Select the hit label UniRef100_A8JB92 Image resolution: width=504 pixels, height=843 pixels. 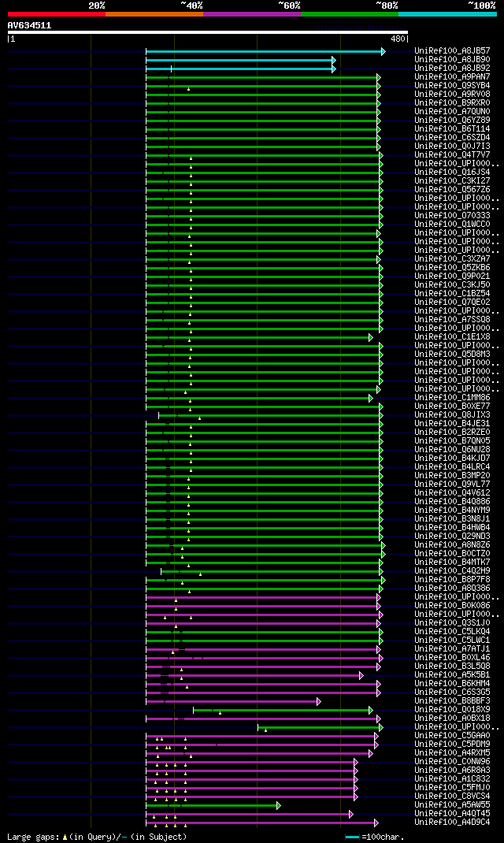point(452,69)
